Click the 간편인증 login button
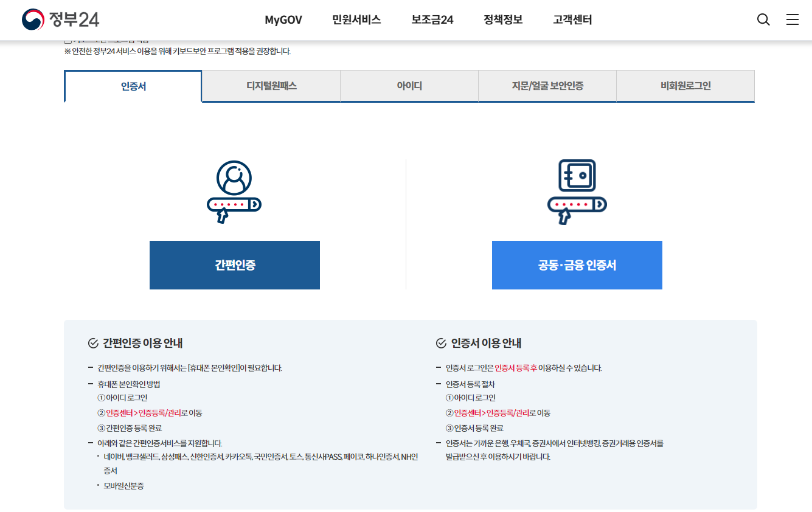 pyautogui.click(x=234, y=265)
